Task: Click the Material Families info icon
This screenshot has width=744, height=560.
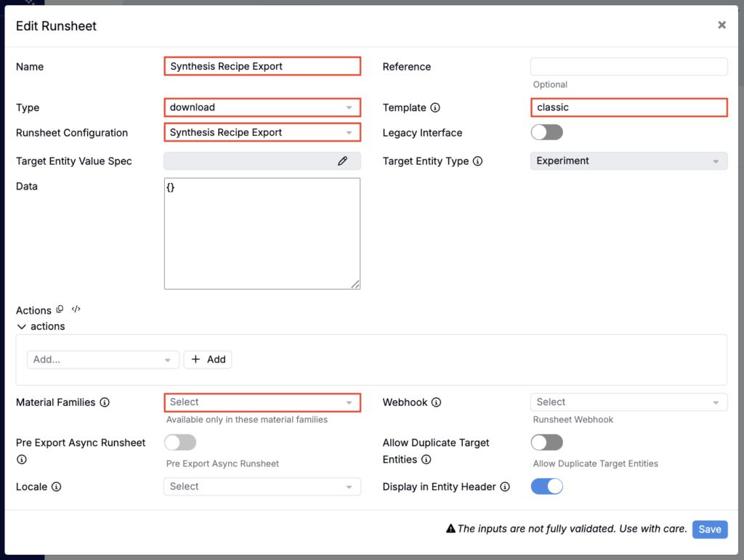Action: tap(105, 402)
